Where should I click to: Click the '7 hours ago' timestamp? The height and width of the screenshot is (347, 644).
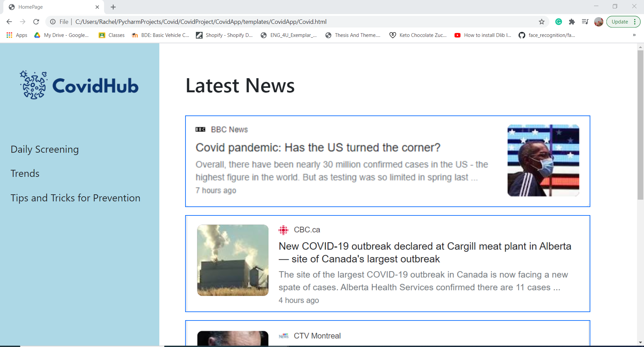216,191
